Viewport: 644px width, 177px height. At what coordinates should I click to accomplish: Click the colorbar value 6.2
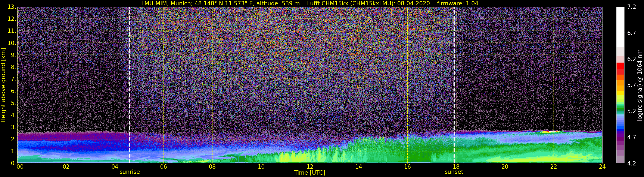(632, 59)
